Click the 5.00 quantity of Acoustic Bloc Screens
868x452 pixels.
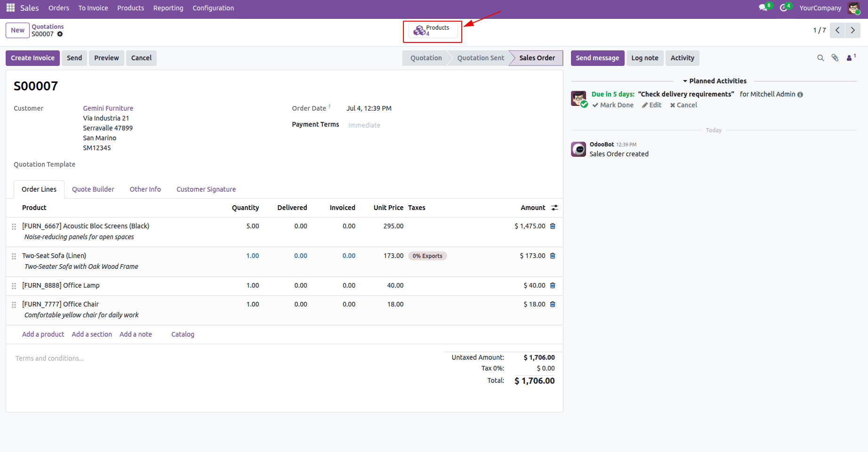(x=252, y=226)
